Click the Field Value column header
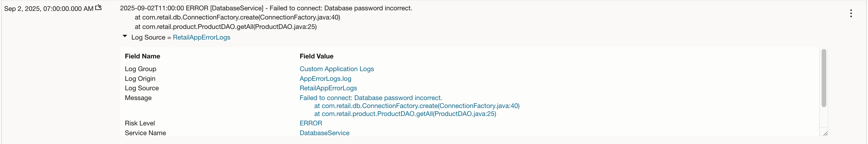The height and width of the screenshot is (144, 868). (316, 56)
